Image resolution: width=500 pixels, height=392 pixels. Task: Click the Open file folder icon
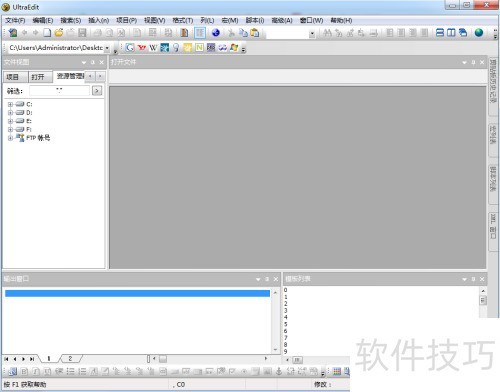pyautogui.click(x=59, y=33)
